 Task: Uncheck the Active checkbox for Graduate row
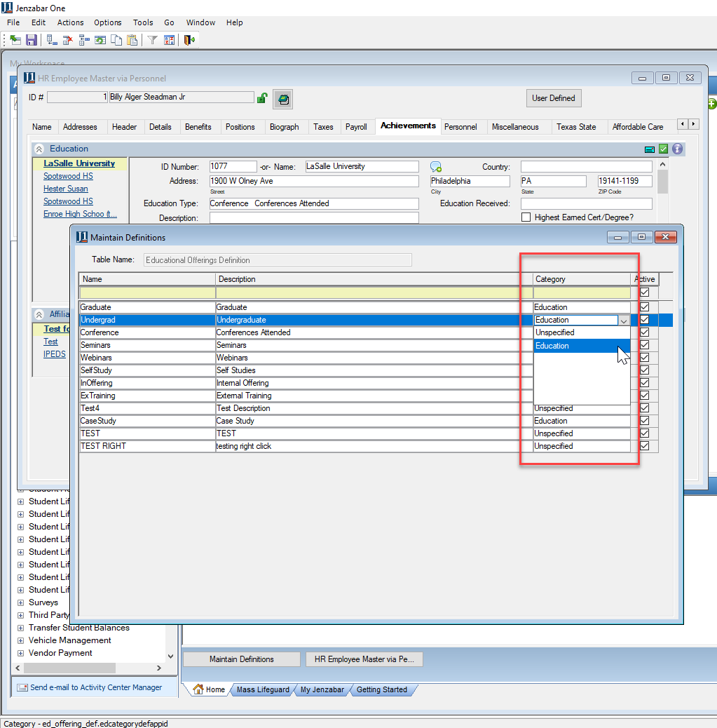(x=644, y=306)
